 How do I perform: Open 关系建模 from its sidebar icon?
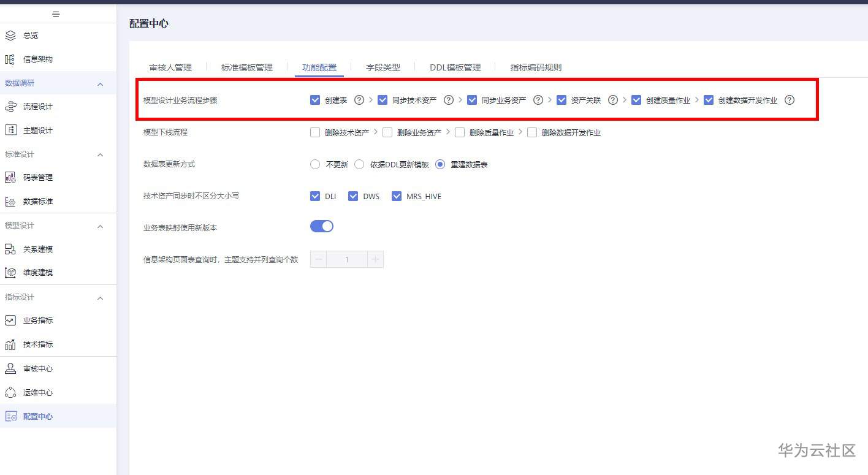click(10, 249)
